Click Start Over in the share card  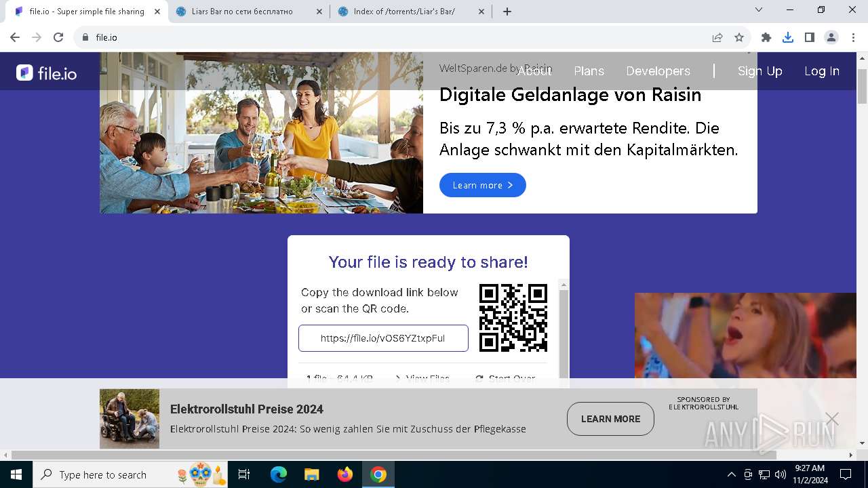tap(505, 379)
